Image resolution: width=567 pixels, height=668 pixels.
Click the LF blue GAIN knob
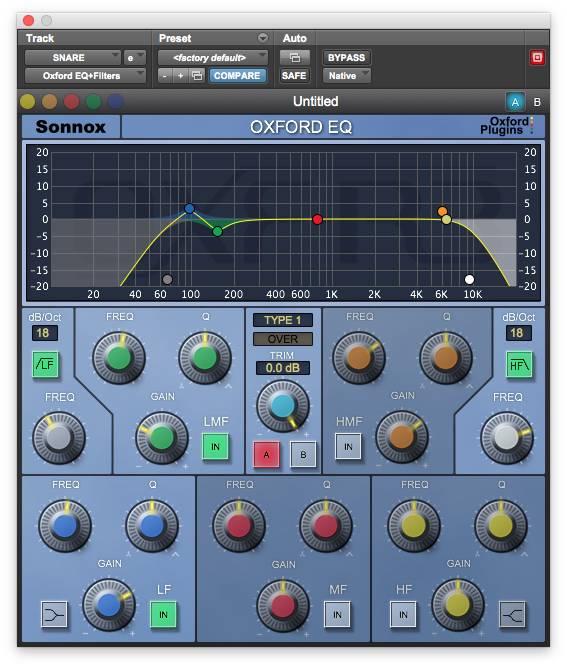(109, 604)
